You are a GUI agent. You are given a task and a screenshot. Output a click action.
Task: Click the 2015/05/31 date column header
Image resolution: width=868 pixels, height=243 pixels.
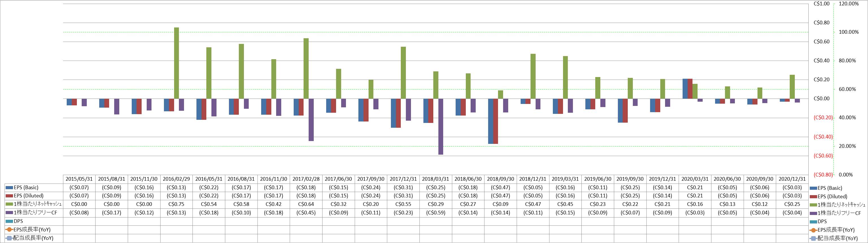click(79, 179)
